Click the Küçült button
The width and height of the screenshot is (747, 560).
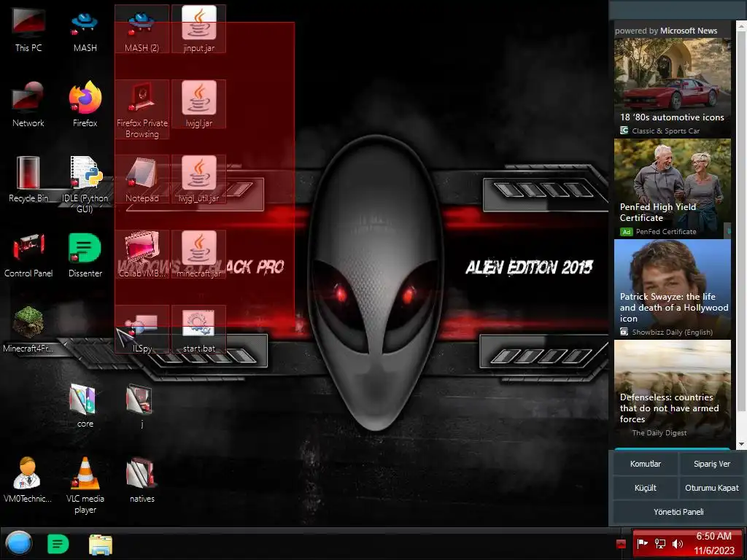646,488
